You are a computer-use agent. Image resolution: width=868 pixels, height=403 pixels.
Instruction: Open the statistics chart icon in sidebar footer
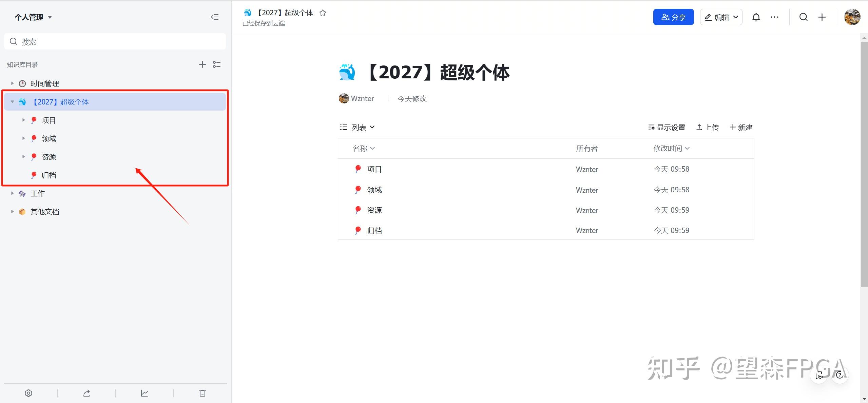(144, 393)
